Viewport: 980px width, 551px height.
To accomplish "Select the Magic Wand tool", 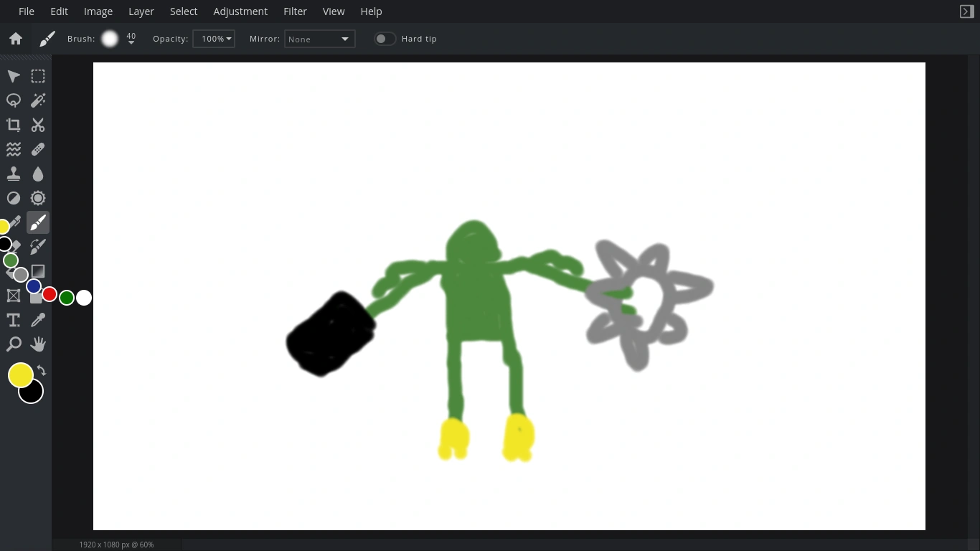I will pos(38,100).
